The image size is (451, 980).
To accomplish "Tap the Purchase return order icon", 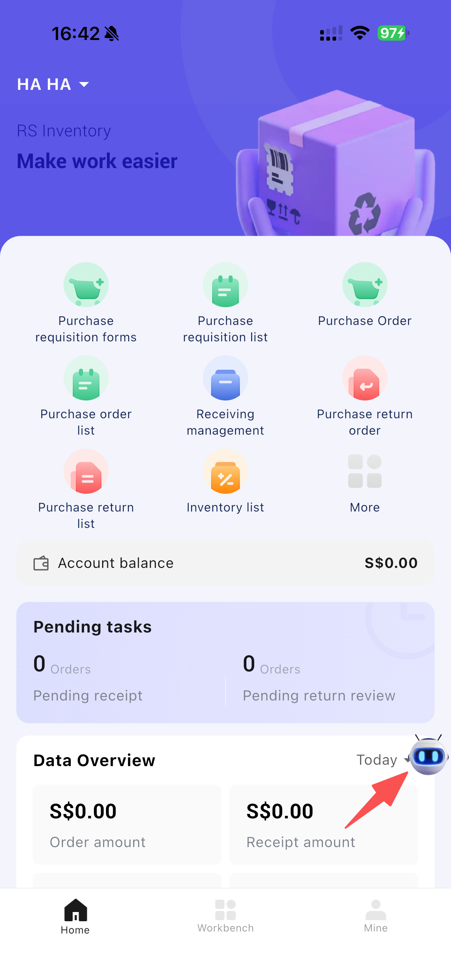I will [x=364, y=379].
